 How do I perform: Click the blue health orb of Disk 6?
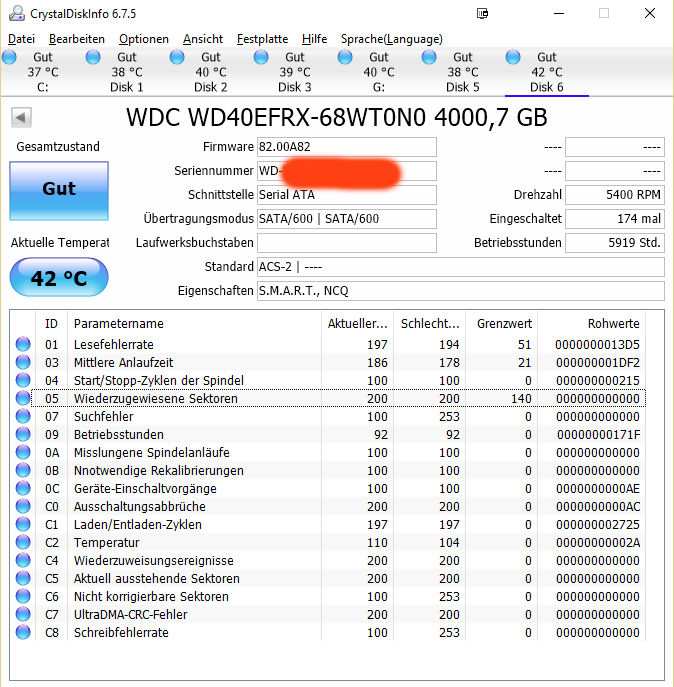[513, 57]
